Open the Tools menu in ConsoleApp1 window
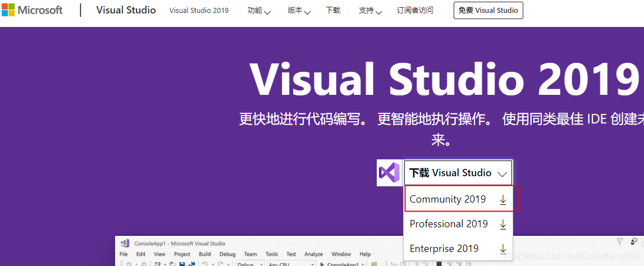Viewport: 644px width, 266px height. (272, 254)
